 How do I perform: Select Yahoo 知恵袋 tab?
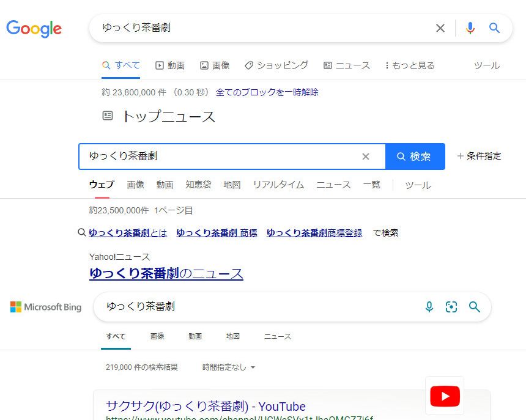pos(198,185)
